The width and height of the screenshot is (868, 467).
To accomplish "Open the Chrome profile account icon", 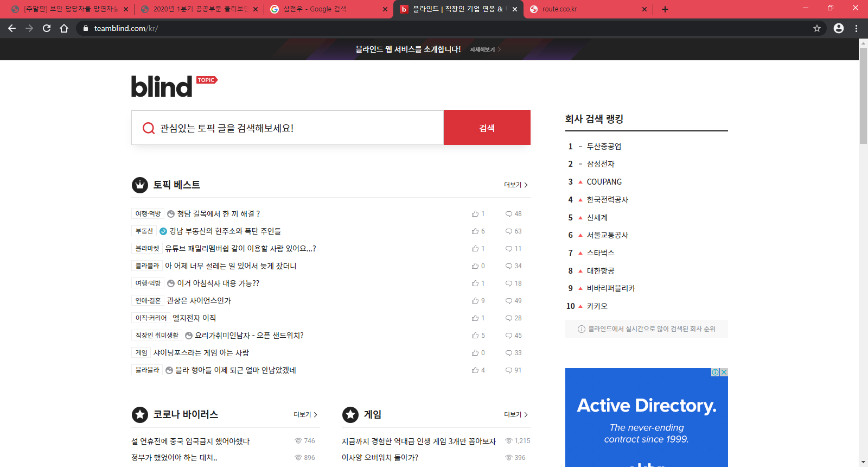I will tap(839, 28).
